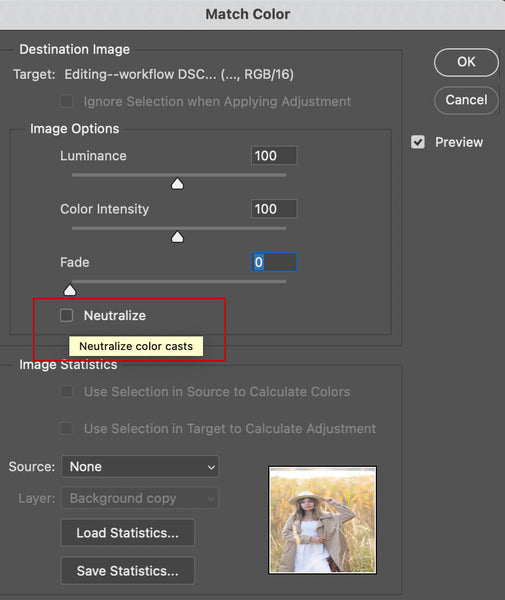This screenshot has height=600, width=505.
Task: Click the Luminance slider handle
Action: coord(177,184)
